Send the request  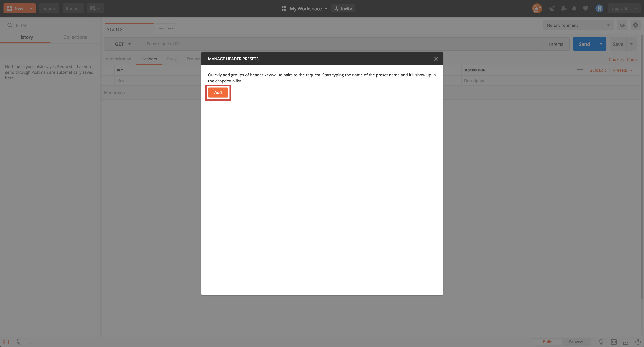(x=584, y=44)
